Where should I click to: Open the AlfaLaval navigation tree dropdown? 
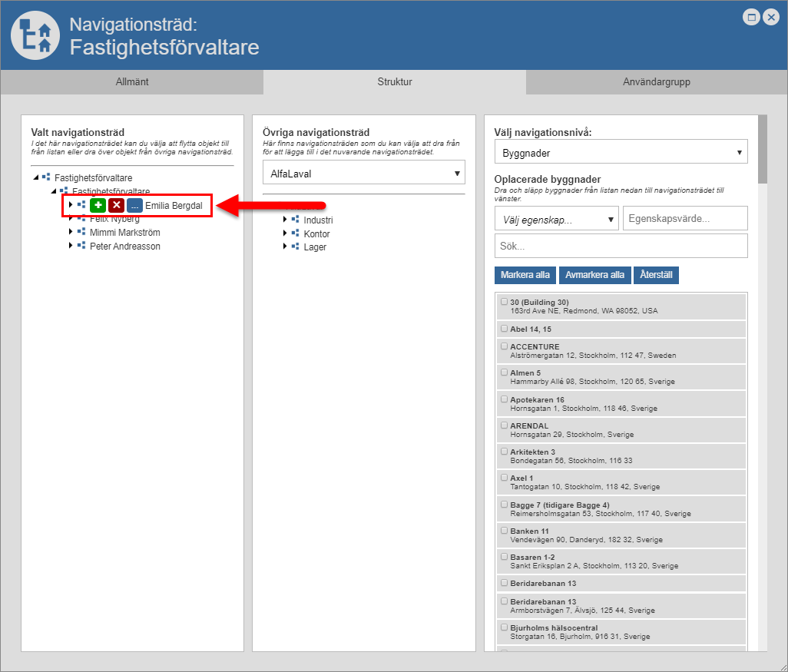pyautogui.click(x=363, y=174)
